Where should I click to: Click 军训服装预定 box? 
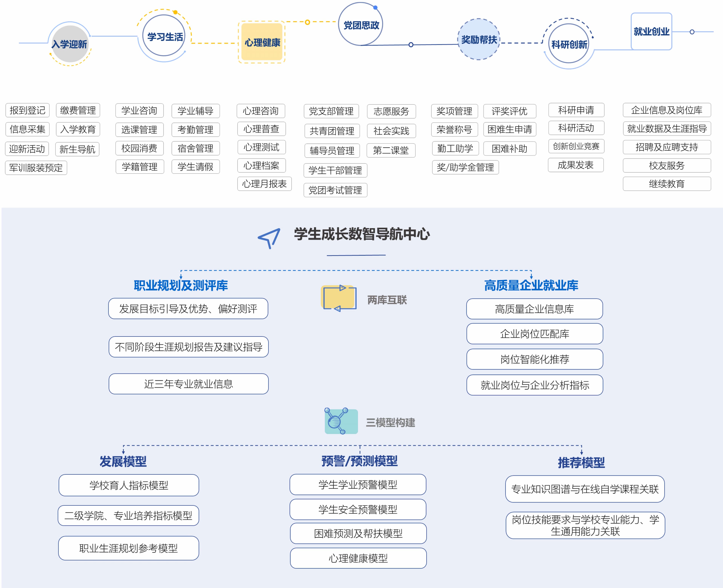tap(36, 168)
